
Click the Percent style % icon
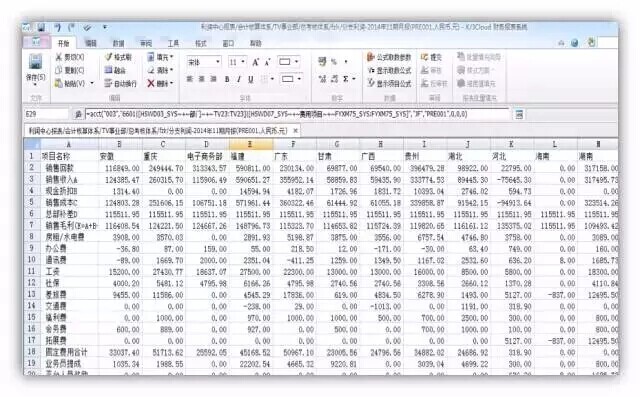pyautogui.click(x=334, y=62)
